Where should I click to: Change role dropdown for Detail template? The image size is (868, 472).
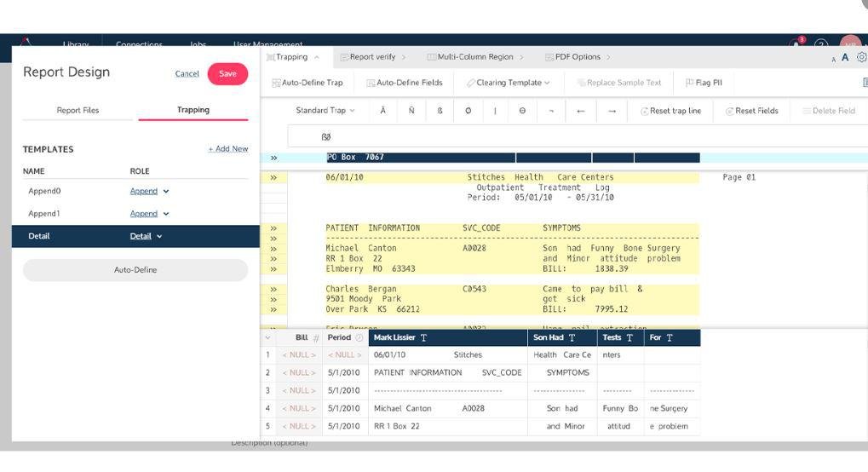(x=146, y=237)
